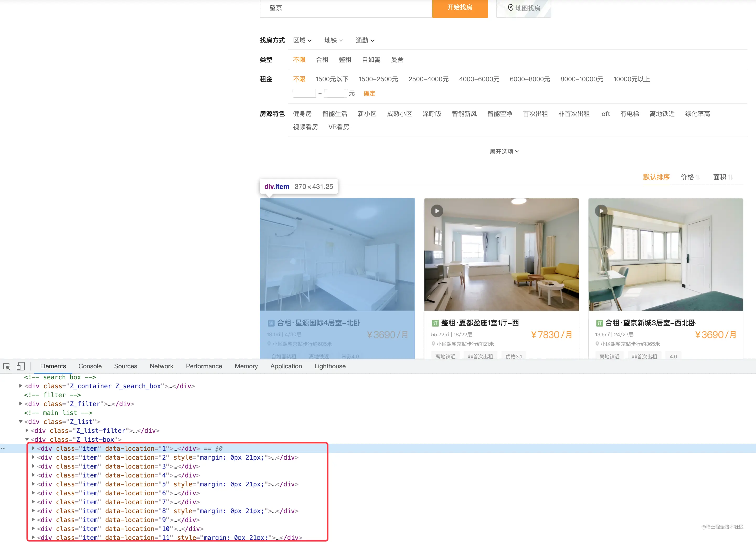Select the 离地铁近 feature filter
This screenshot has width=756, height=542.
tap(662, 114)
